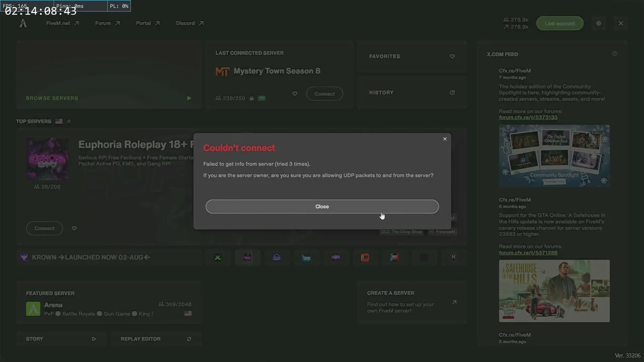
Task: Click the Browse Servers banner
Action: 109,74
